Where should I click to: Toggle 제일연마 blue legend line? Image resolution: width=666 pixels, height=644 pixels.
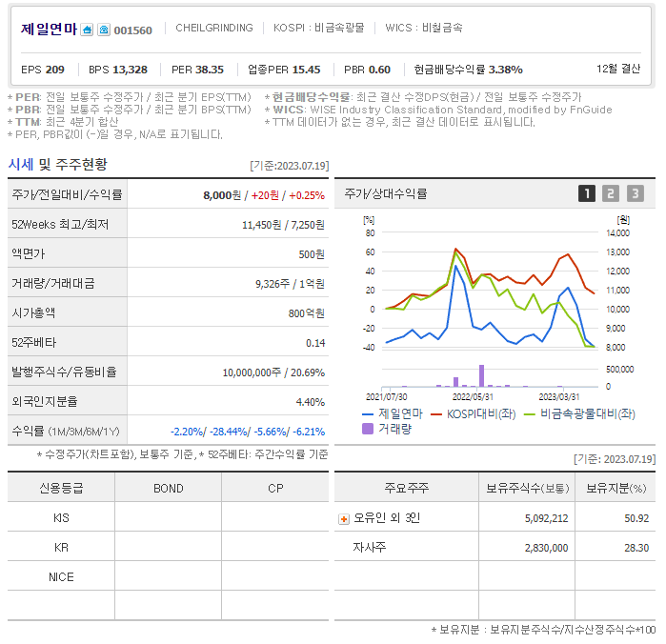tap(393, 413)
